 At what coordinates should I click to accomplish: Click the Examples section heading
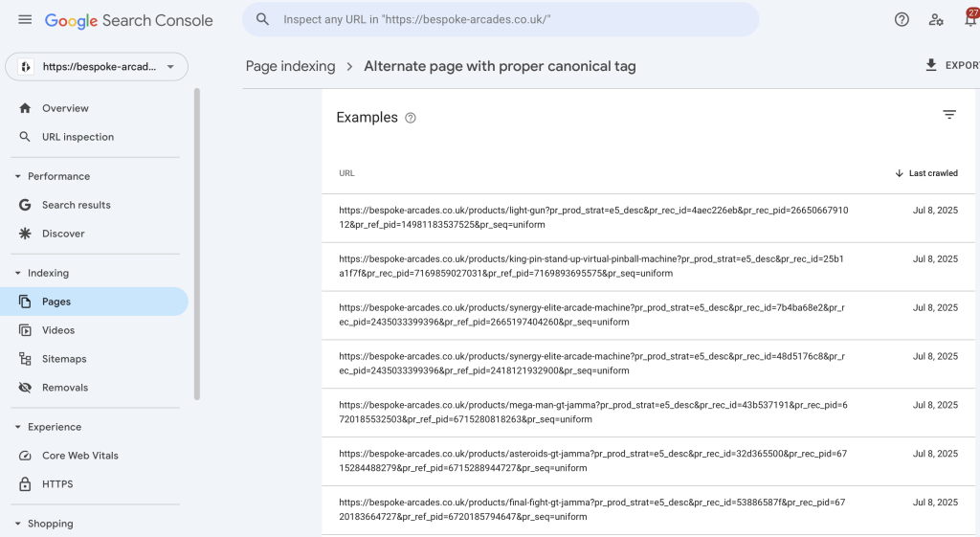pos(367,118)
